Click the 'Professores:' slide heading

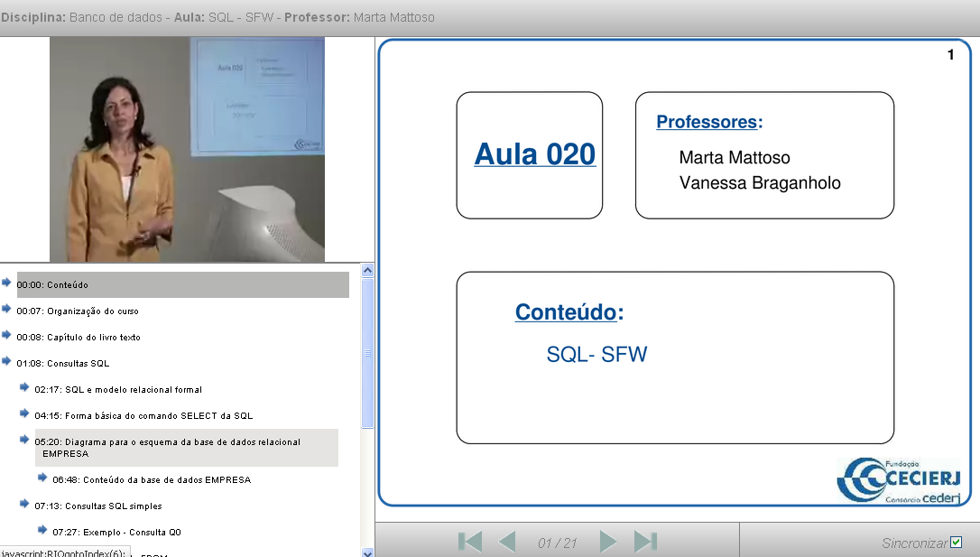click(709, 122)
